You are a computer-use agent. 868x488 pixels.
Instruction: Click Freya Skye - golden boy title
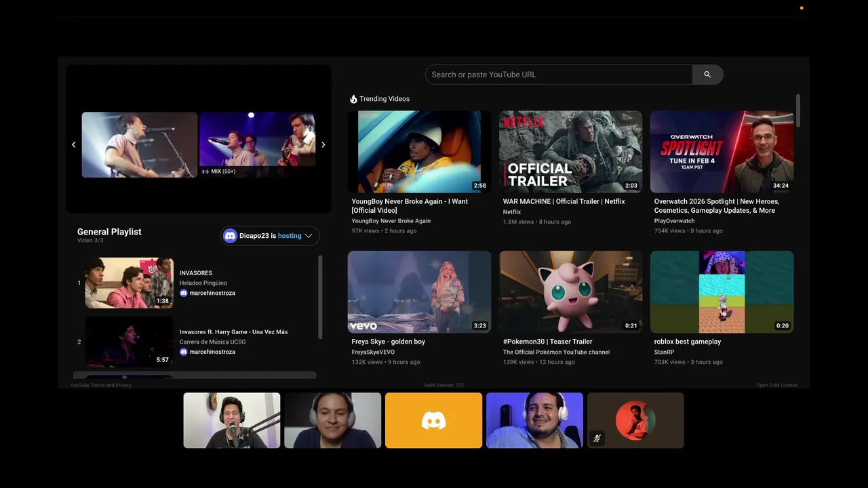[x=389, y=342]
